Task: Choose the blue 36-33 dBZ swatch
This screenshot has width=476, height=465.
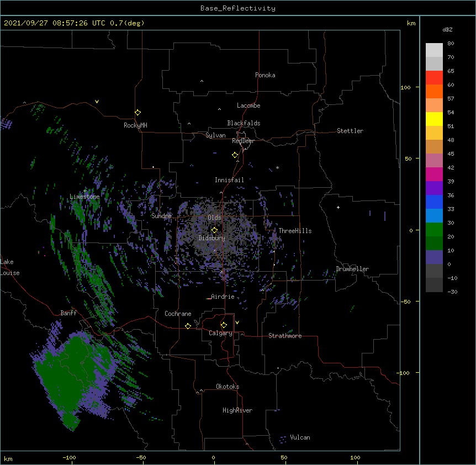Action: click(434, 202)
